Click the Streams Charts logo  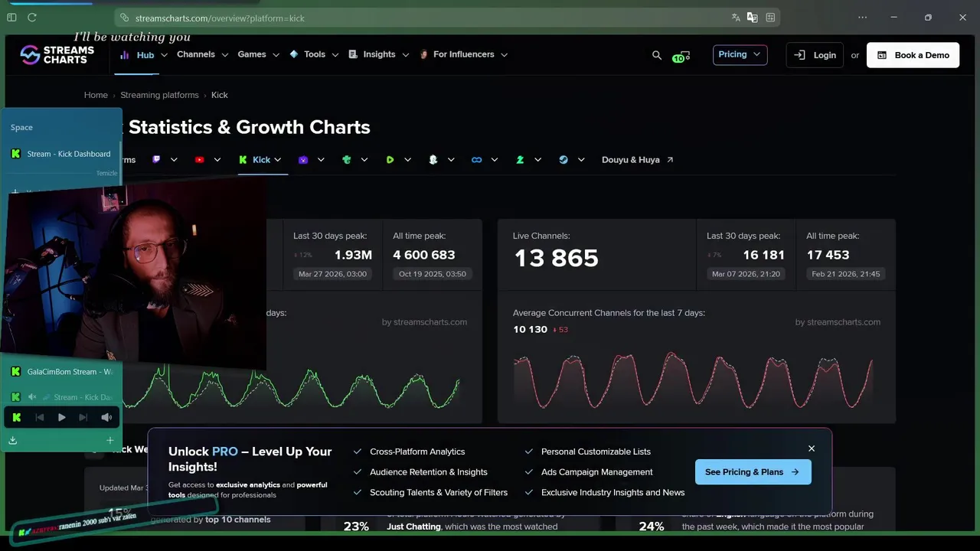coord(57,54)
